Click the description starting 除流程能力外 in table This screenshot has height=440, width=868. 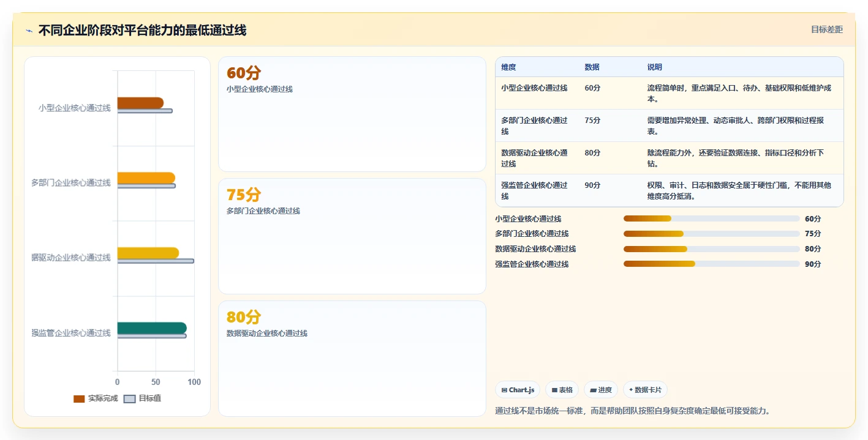click(736, 158)
